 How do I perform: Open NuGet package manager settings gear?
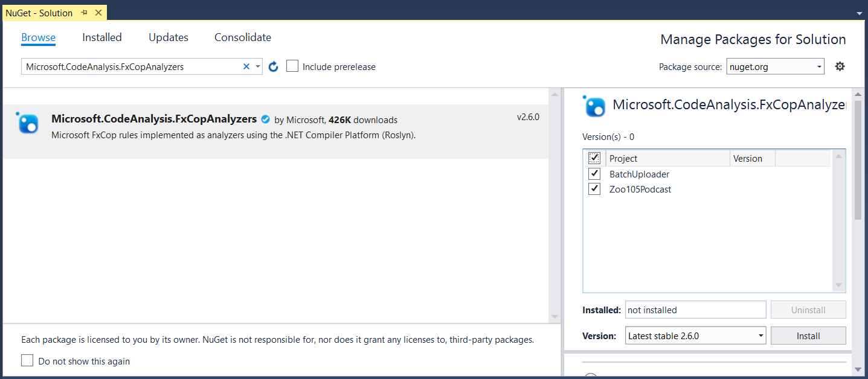pos(840,66)
